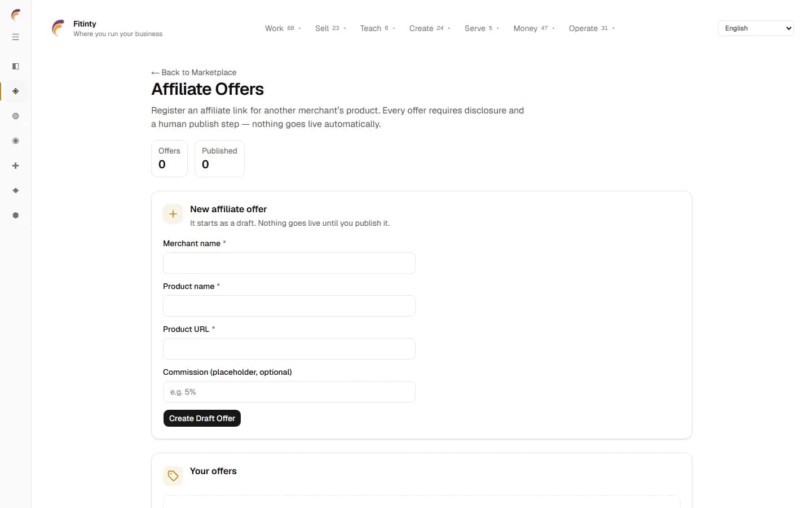
Task: Click the hexagon sidebar icon
Action: (x=16, y=216)
